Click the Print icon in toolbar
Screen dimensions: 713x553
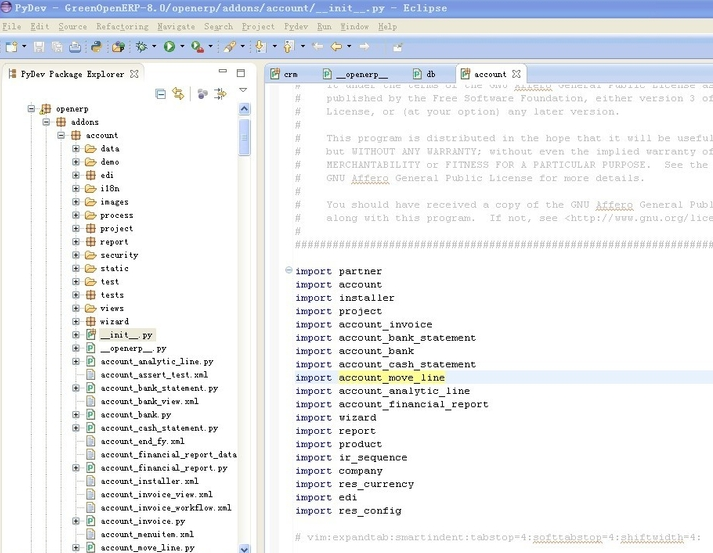point(75,46)
